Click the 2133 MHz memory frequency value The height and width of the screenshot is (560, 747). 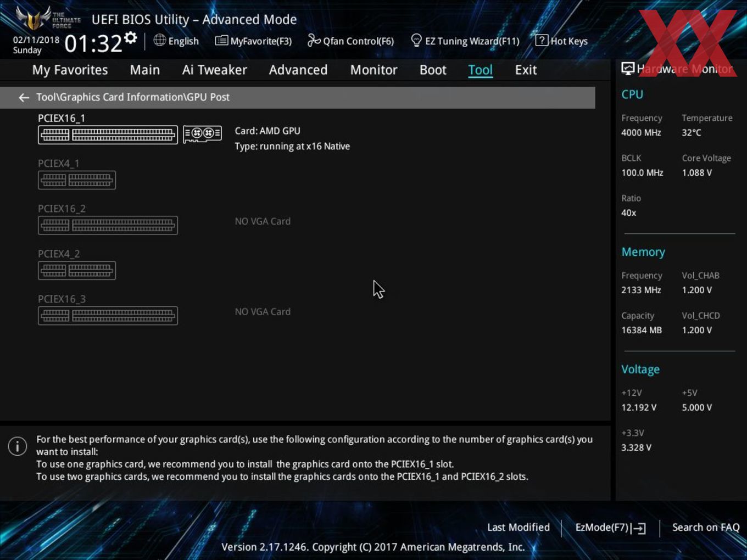(x=641, y=290)
